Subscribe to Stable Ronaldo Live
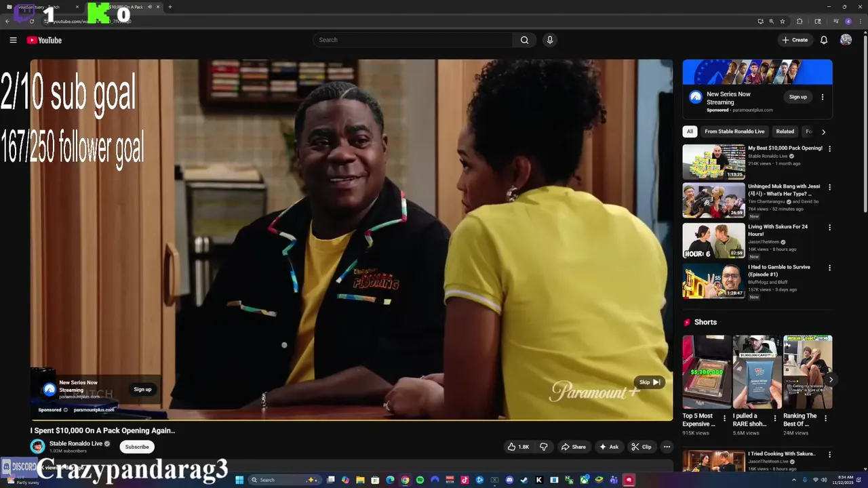This screenshot has height=488, width=868. [137, 447]
